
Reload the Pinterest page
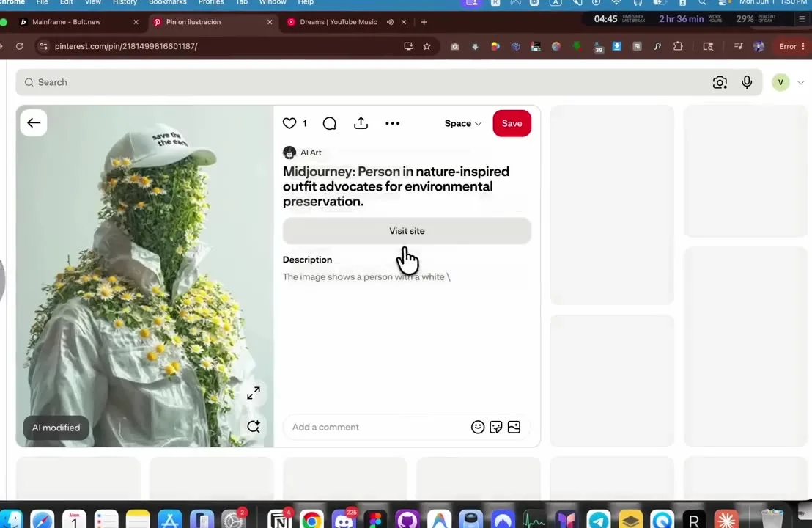click(19, 46)
